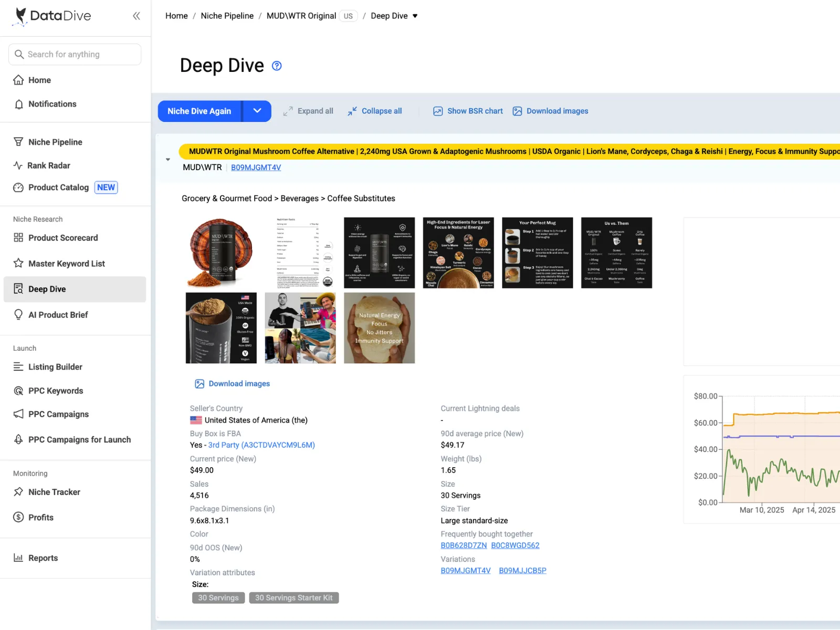
Task: Select the 30 Servings variation chip
Action: pyautogui.click(x=218, y=597)
